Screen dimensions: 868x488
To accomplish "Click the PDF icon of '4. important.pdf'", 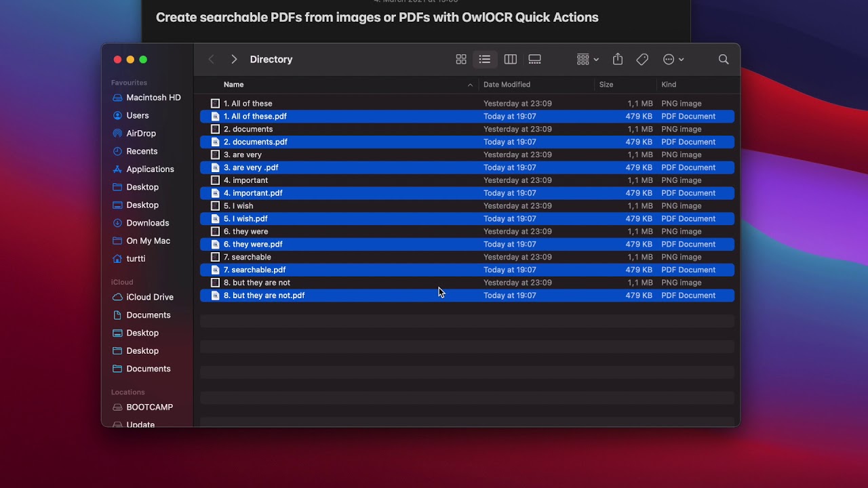I will click(x=215, y=193).
